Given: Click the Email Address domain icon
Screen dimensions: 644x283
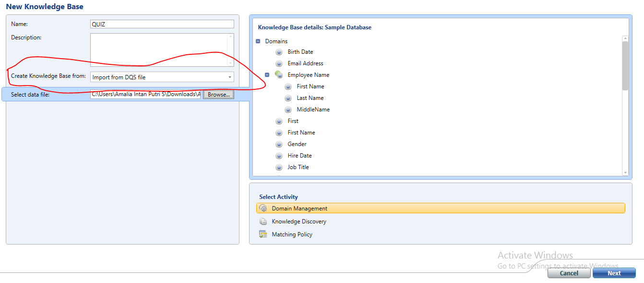Looking at the screenshot, I should click(x=279, y=63).
